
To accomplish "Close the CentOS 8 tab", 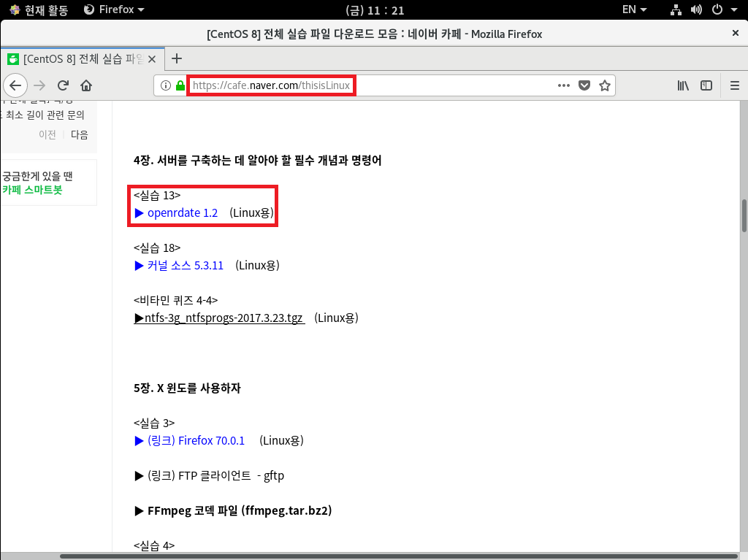I will click(x=152, y=59).
